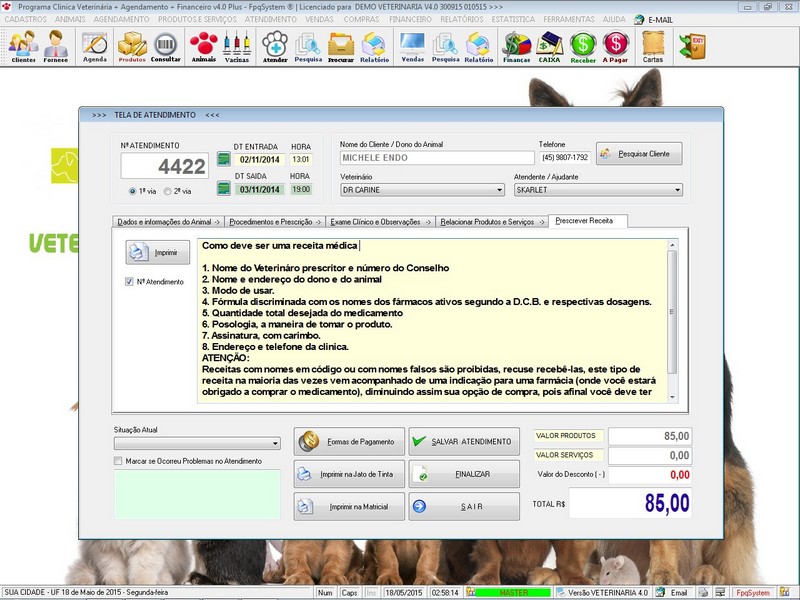Toggle the Nº Atendimento checkbox
Screen dimensions: 800x600
[129, 282]
